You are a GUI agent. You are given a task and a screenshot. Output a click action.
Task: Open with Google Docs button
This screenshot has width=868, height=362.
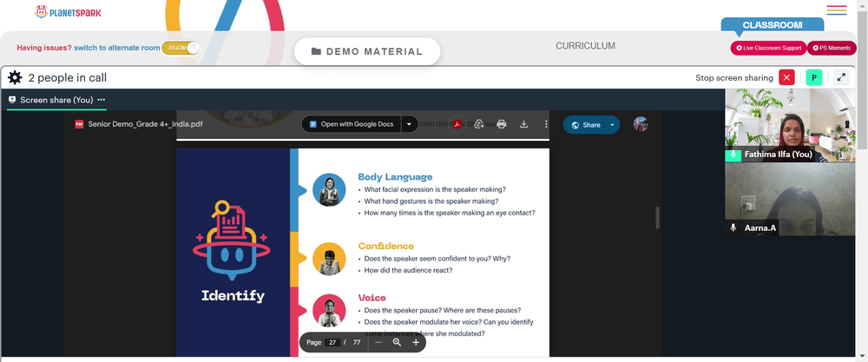(352, 124)
